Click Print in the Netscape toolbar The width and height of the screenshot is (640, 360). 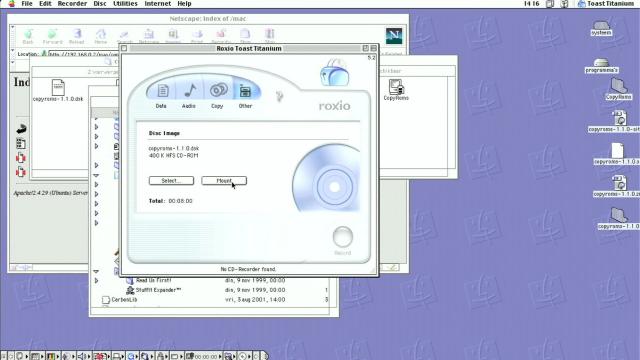197,36
